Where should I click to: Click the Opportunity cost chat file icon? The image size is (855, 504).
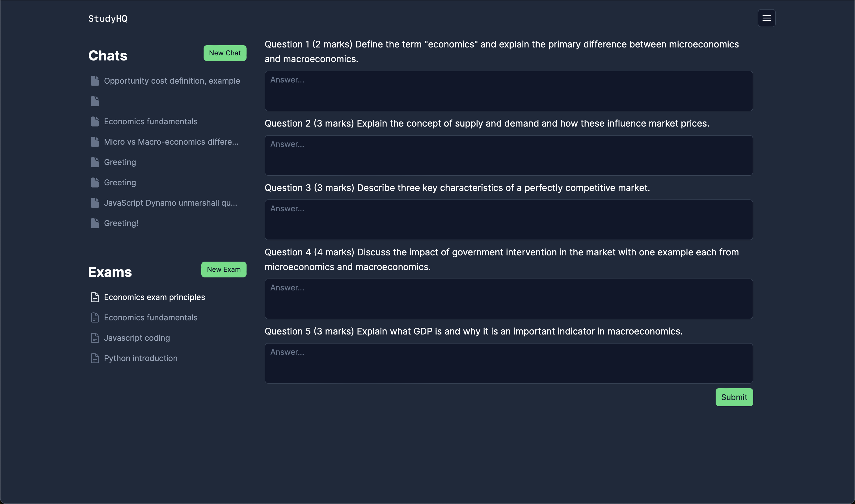click(95, 81)
